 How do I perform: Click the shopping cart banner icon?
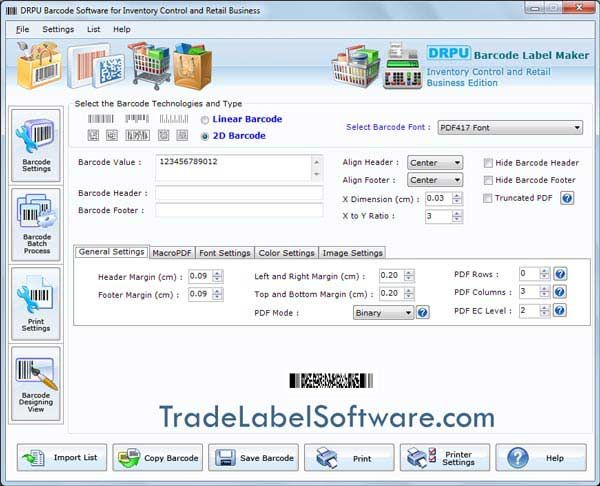150,65
